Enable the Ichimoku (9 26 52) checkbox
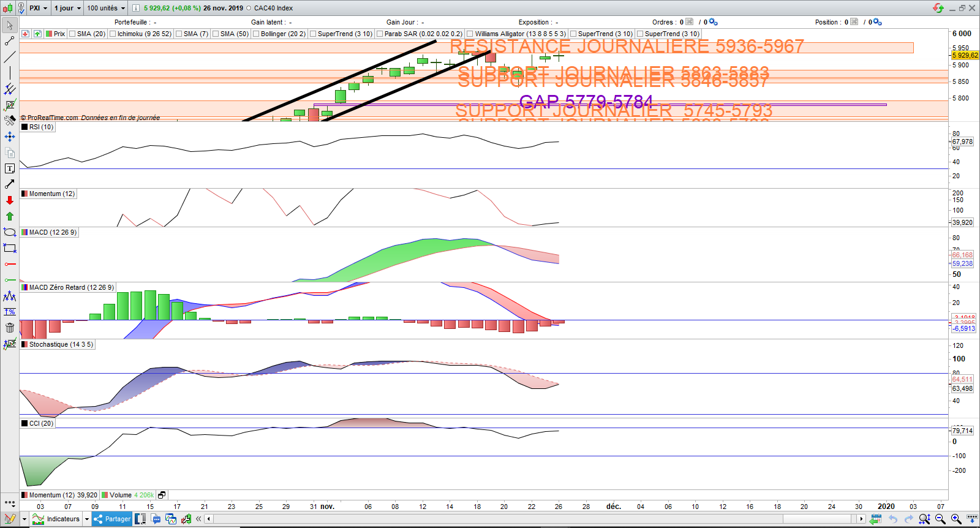The image size is (980, 528). [113, 34]
